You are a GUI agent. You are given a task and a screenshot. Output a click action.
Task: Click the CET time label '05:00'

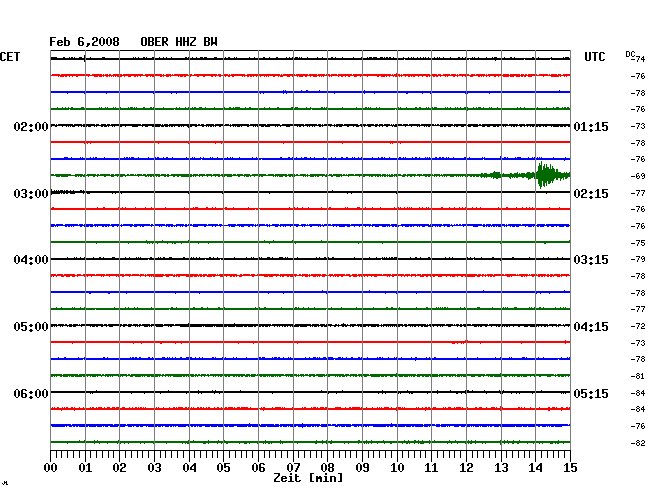tap(31, 327)
